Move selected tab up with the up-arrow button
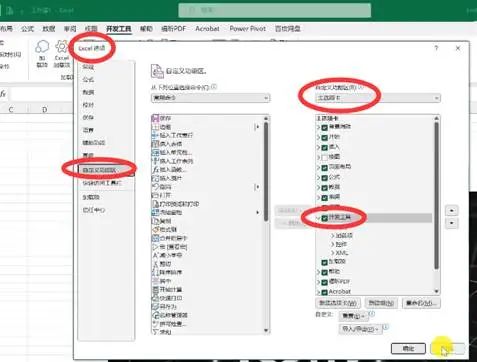 [452, 211]
